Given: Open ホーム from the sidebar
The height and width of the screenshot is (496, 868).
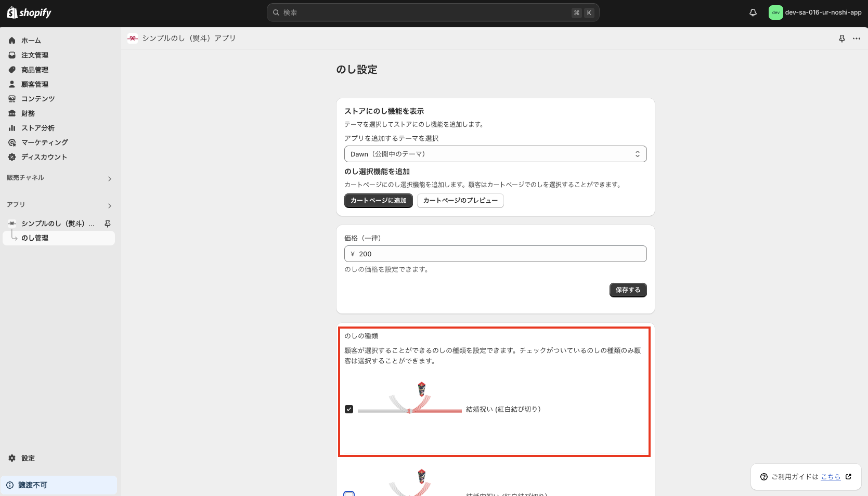Looking at the screenshot, I should (x=31, y=40).
